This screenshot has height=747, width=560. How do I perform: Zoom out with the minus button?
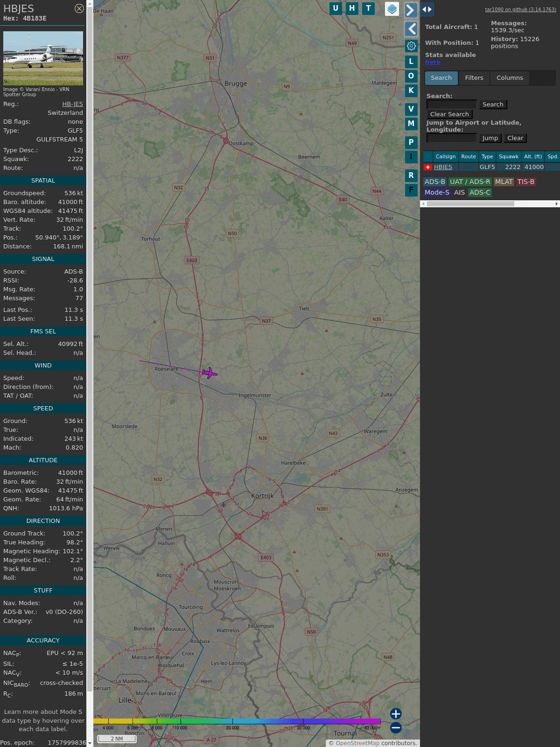(x=396, y=727)
